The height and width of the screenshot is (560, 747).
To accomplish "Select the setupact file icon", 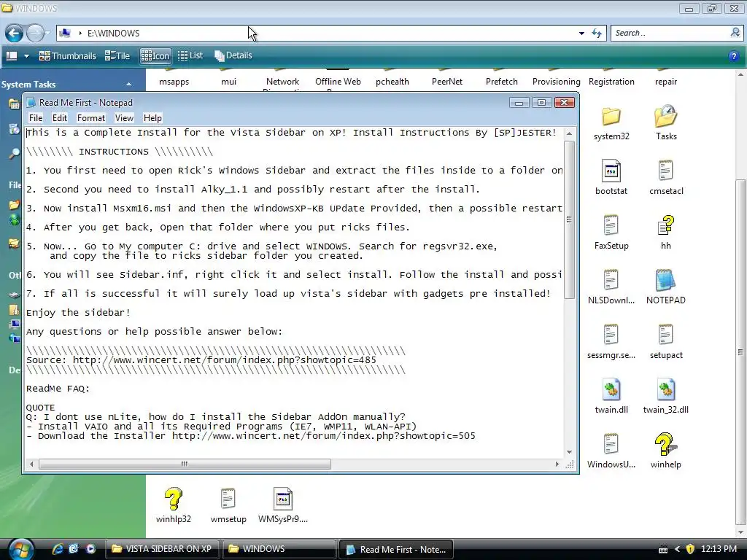I will click(665, 335).
